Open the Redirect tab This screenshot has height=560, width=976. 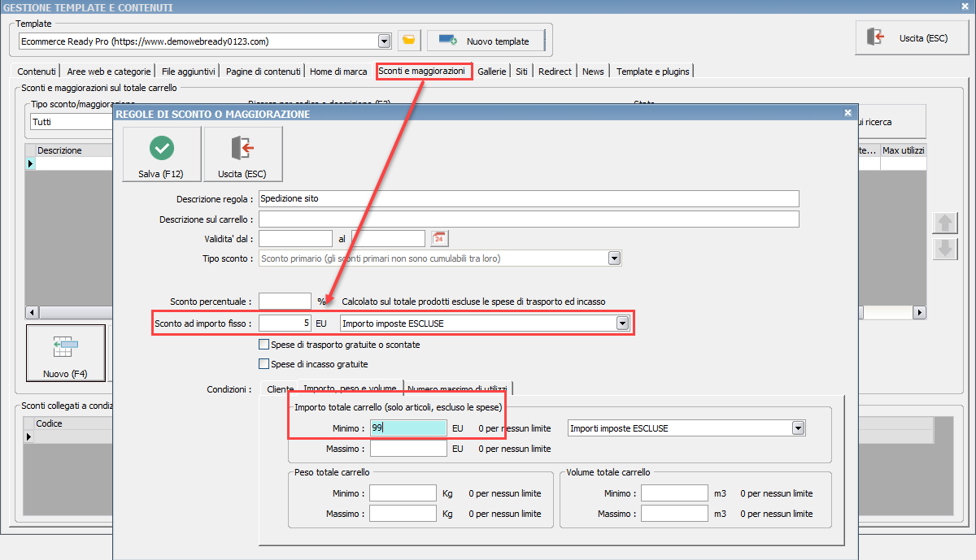(x=555, y=72)
